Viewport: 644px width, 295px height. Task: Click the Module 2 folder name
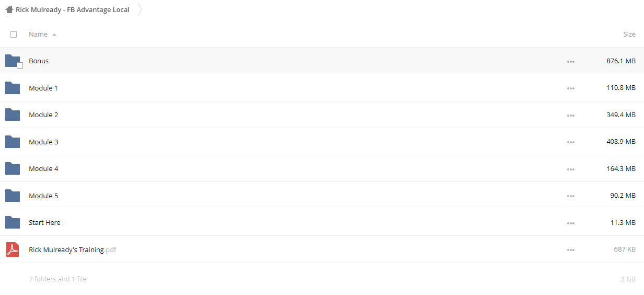click(x=43, y=115)
